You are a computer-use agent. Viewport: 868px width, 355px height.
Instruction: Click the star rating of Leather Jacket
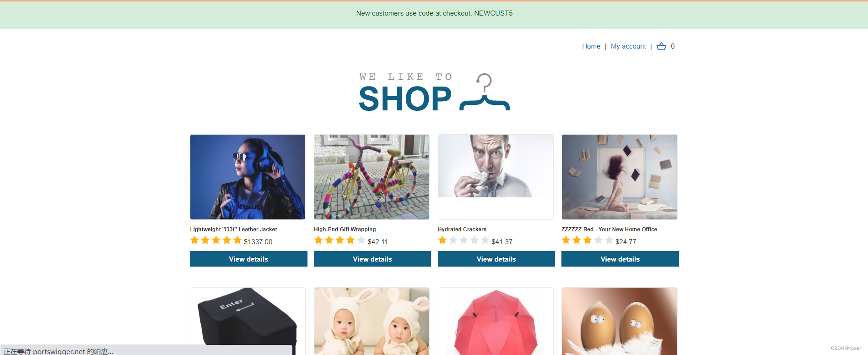pos(216,240)
